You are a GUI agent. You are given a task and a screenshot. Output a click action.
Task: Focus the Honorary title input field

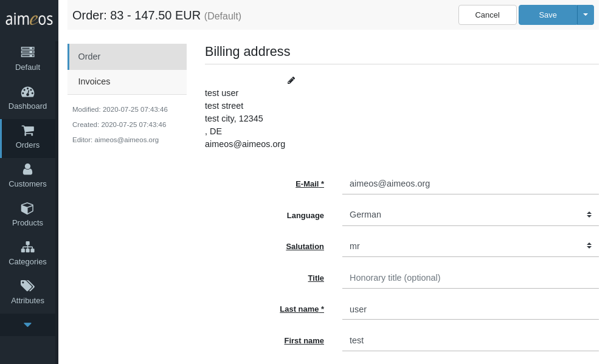click(x=471, y=278)
